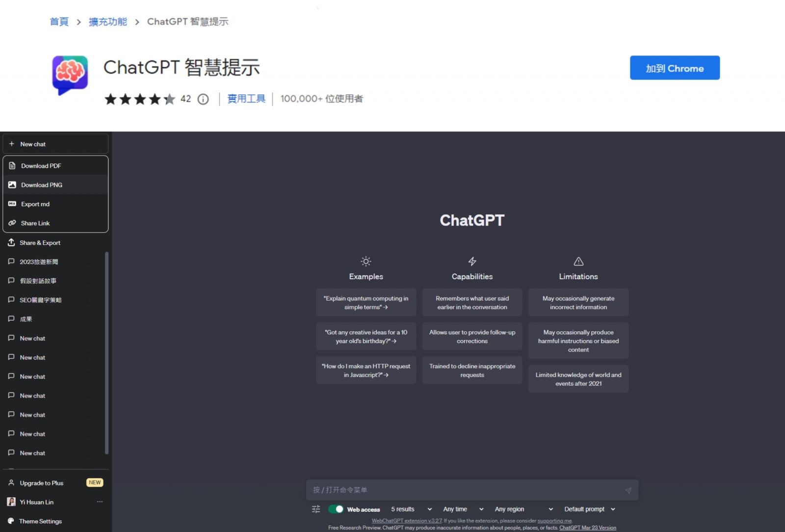Open the 5 results dropdown
The image size is (785, 532).
pos(411,509)
